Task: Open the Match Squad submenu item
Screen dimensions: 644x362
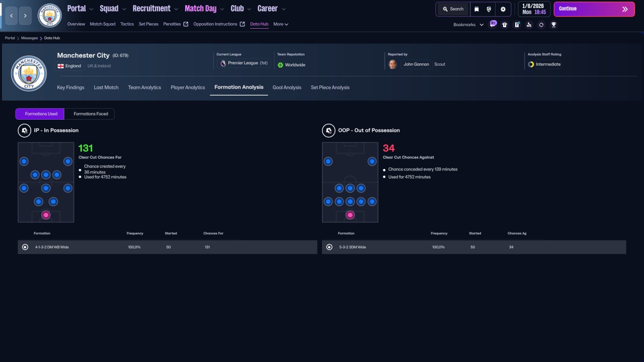Action: point(103,24)
